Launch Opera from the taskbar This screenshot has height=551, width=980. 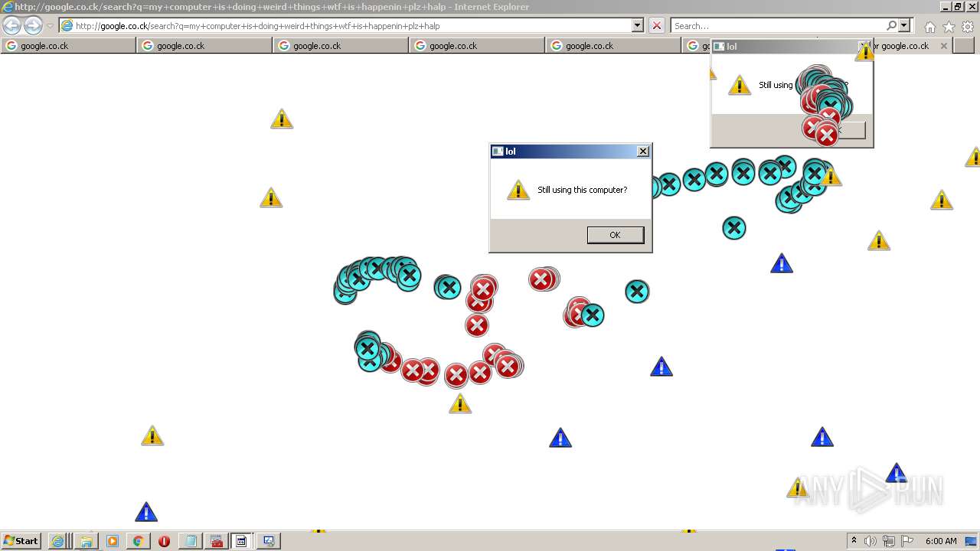[164, 541]
